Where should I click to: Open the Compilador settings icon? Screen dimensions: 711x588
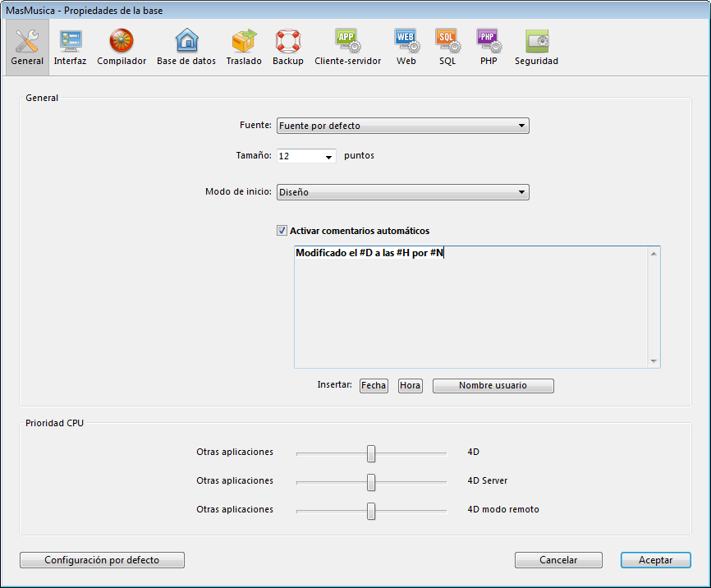[x=122, y=41]
